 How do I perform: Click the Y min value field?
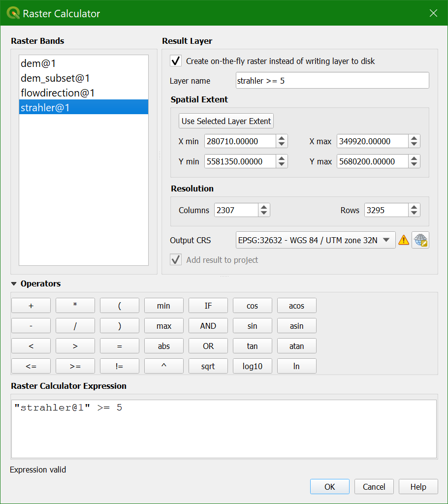click(240, 161)
